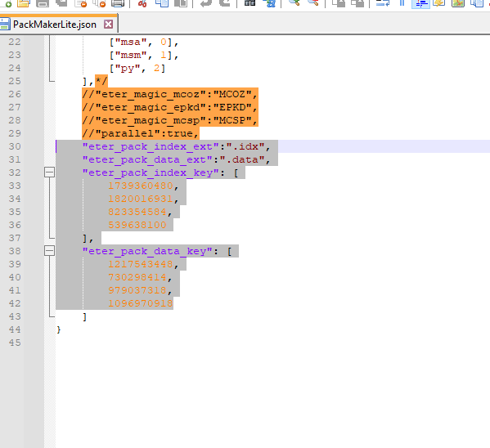
Task: Select line 30 via its line number
Action: 15,146
